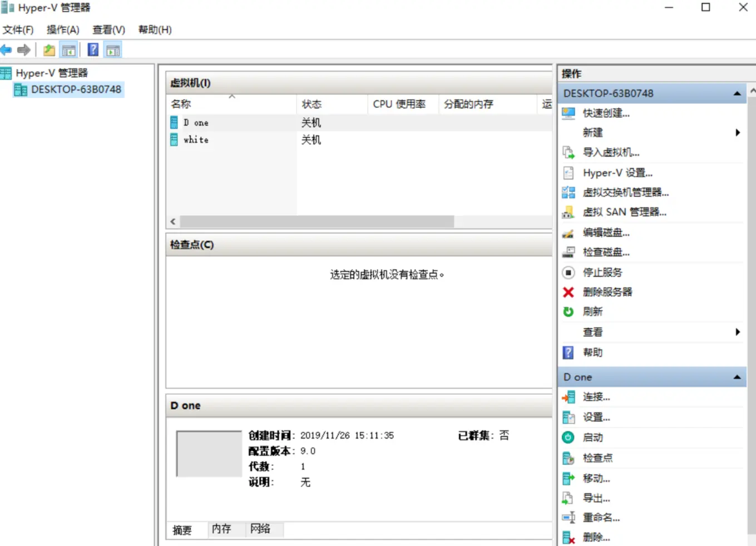Open the View (查看) menu in menu bar

coord(108,30)
